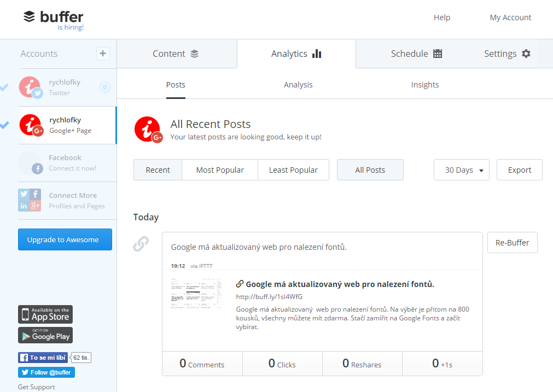Click the Content tab stack icon

pos(194,54)
